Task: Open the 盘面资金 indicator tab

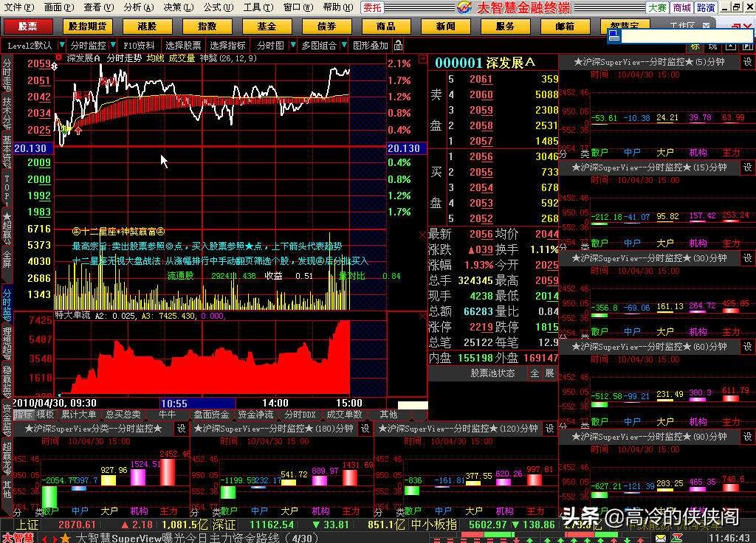Action: click(211, 415)
